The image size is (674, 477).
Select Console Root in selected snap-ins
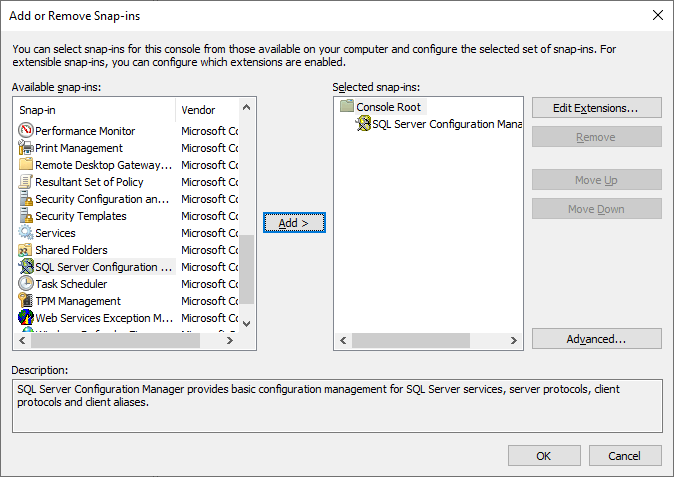click(x=390, y=107)
